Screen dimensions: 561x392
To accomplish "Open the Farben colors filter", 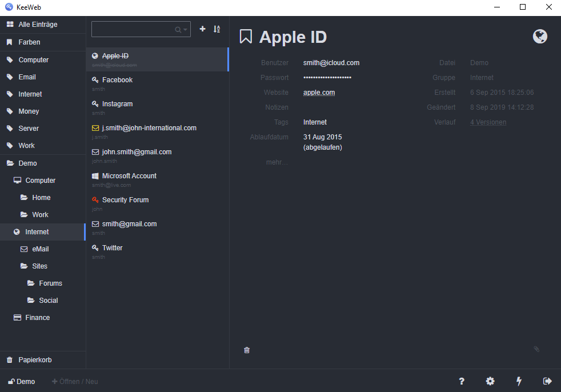I will 29,42.
